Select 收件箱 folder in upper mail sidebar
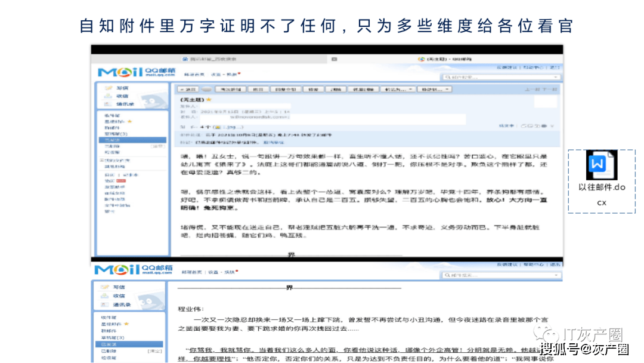Screen dimensions: 644x363 coord(112,115)
